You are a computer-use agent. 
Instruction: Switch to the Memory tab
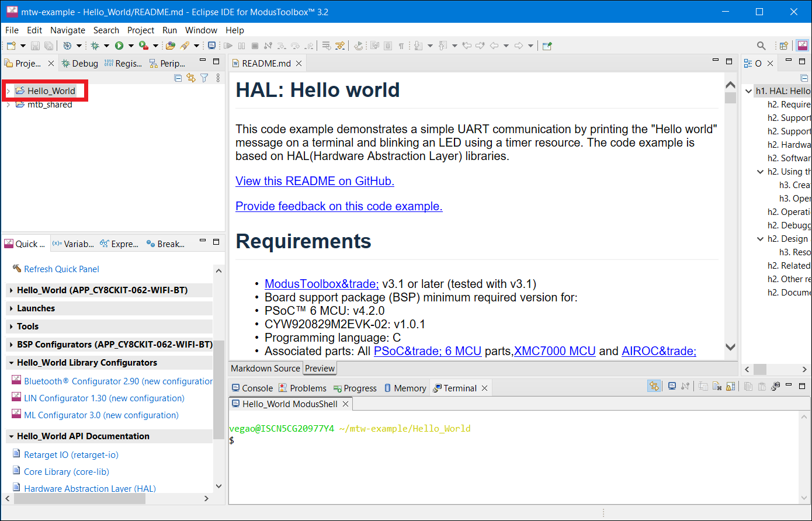[x=405, y=388]
